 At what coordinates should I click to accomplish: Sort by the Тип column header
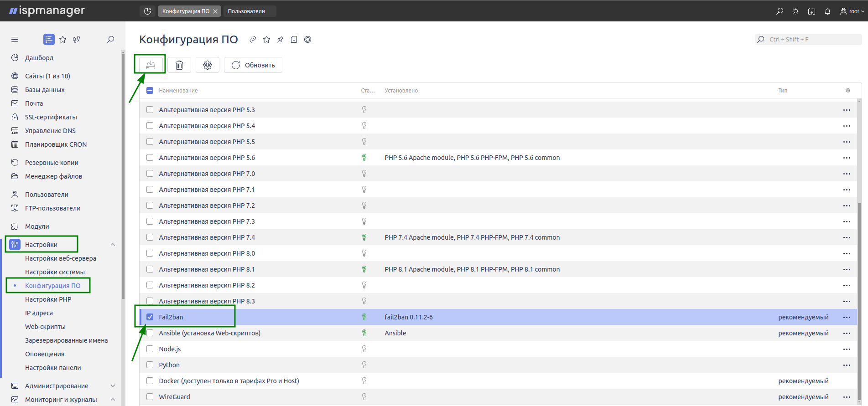pos(783,91)
